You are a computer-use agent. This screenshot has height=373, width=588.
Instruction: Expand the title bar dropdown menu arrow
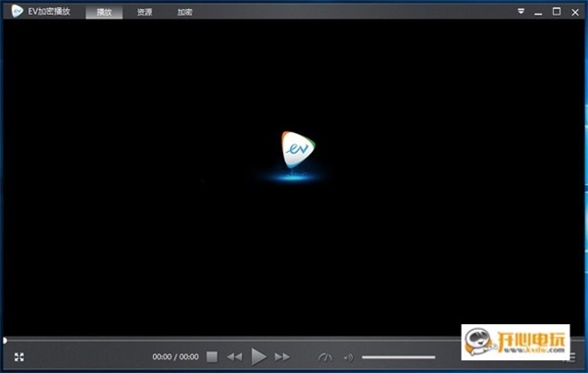coord(521,11)
